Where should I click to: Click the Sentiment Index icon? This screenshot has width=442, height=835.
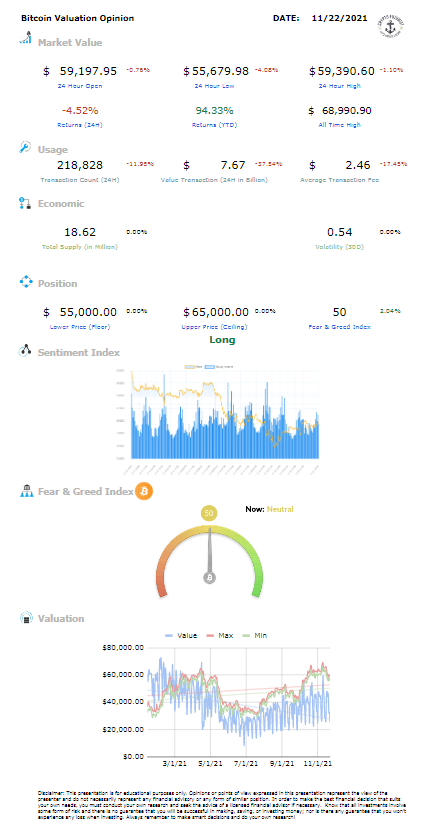click(26, 350)
